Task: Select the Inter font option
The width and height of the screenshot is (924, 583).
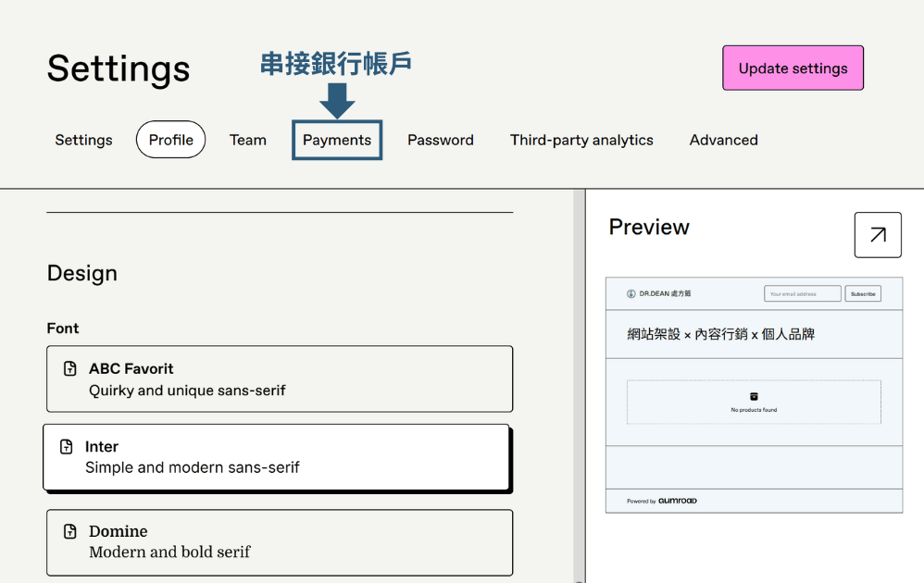Action: click(x=278, y=457)
